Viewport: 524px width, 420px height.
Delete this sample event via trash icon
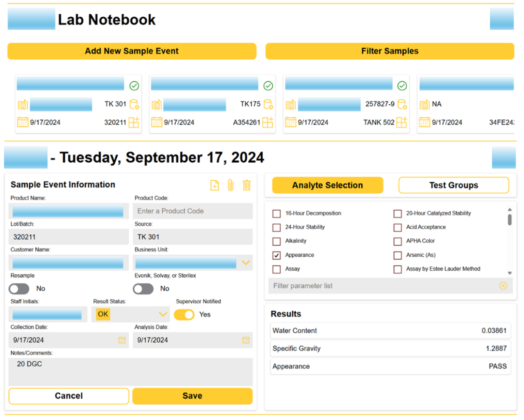click(x=247, y=185)
